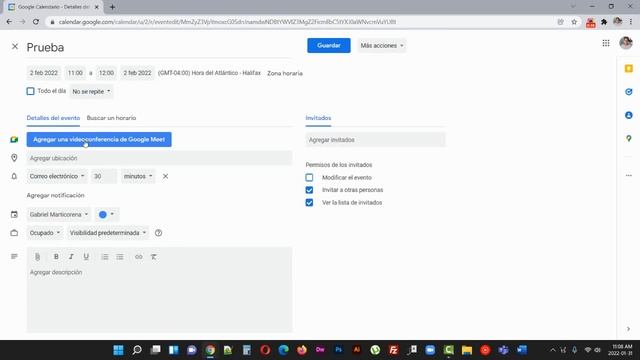640x360 pixels.
Task: Check Modificar el evento permission
Action: pos(309,178)
